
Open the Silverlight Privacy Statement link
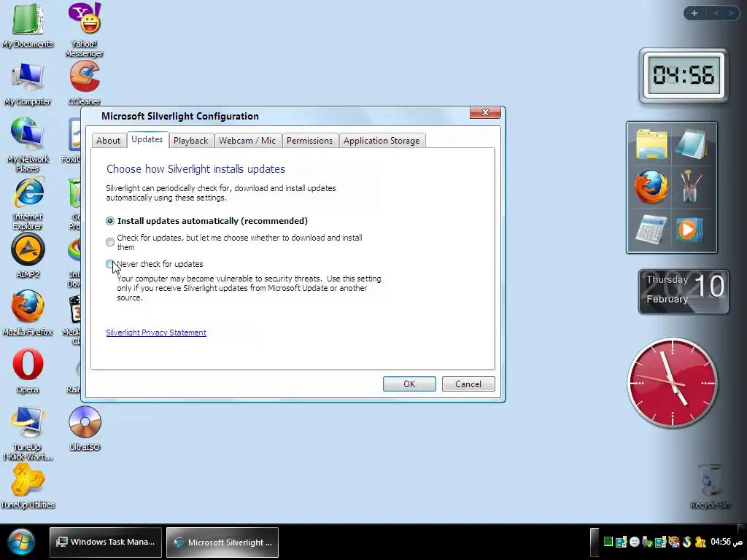(156, 332)
